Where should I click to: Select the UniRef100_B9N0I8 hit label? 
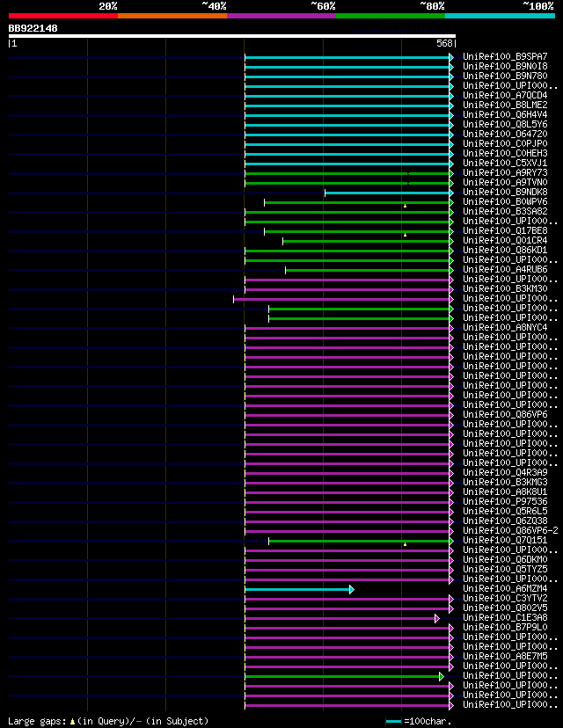pos(505,67)
